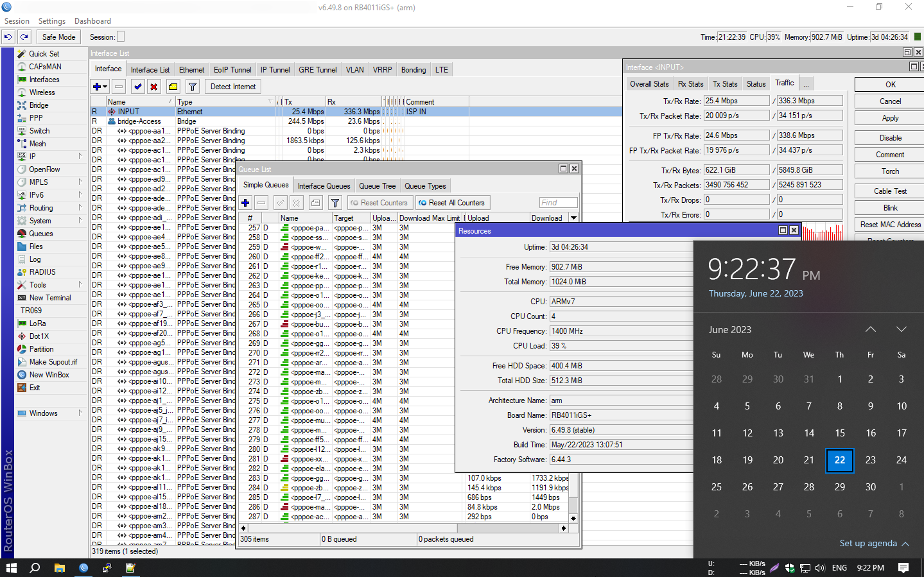This screenshot has width=924, height=577.
Task: Click the Detect Internet button
Action: click(233, 87)
